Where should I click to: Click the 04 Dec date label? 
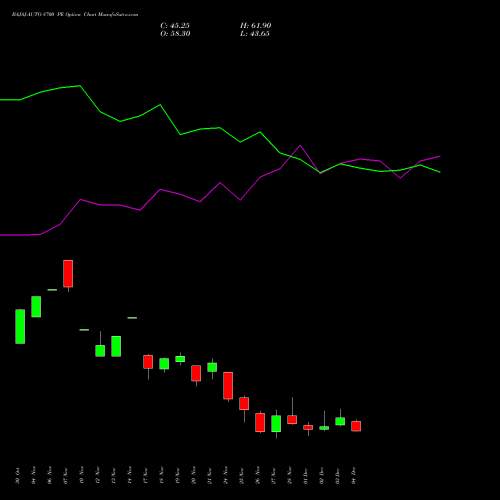point(354,476)
